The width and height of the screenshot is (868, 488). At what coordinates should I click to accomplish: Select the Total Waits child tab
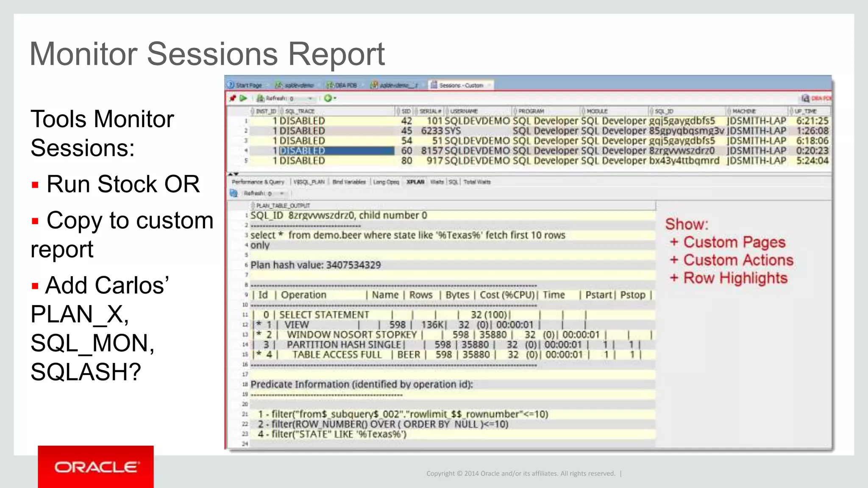[477, 182]
